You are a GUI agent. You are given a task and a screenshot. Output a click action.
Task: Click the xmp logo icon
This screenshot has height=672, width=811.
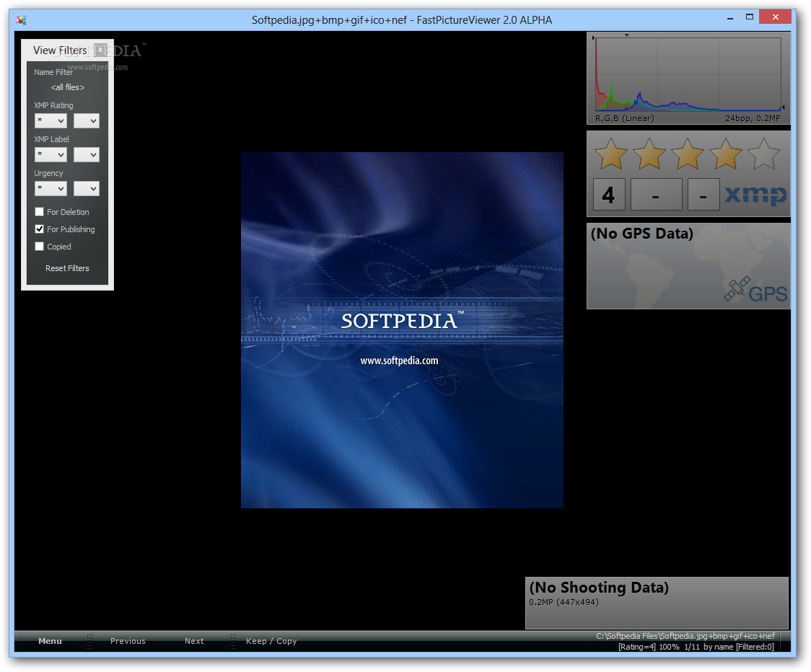755,195
